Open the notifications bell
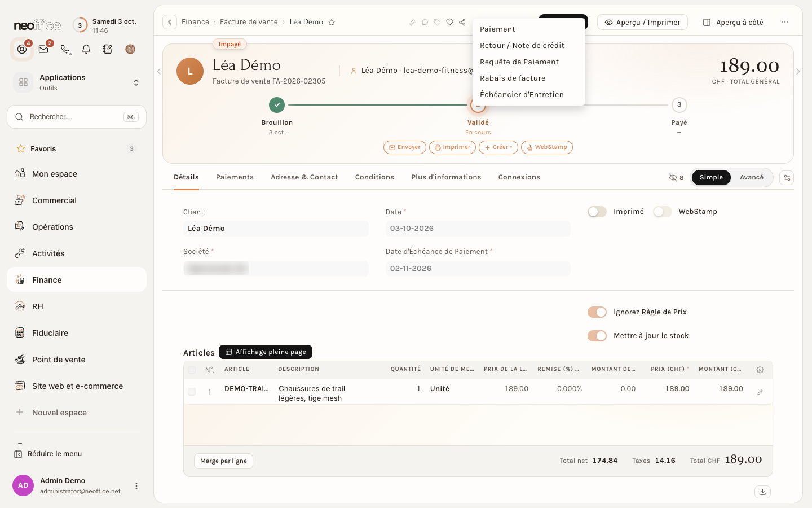Image resolution: width=812 pixels, height=508 pixels. tap(86, 49)
